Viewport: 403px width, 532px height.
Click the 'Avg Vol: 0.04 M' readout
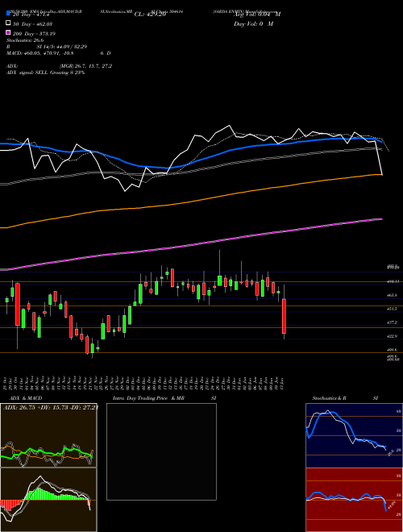pos(257,15)
